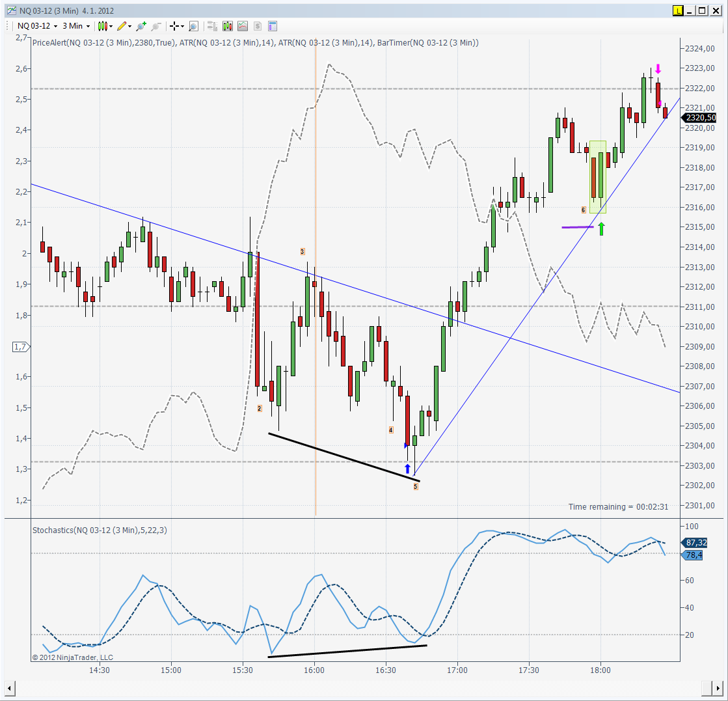Click the green up arrow marker
Viewport: 728px width, 701px height.
click(601, 228)
